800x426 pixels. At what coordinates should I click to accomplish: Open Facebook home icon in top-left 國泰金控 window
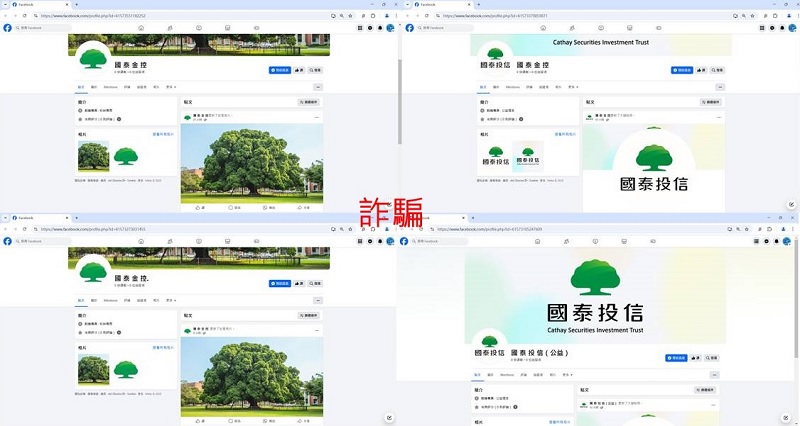click(141, 28)
